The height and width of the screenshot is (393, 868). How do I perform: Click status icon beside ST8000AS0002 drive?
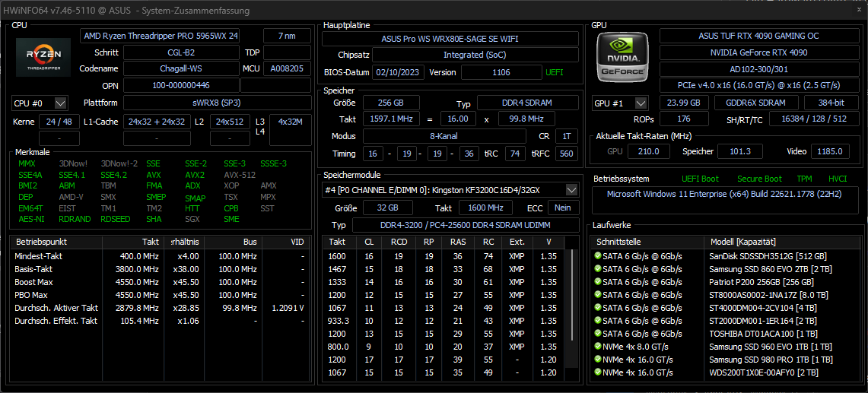[597, 295]
